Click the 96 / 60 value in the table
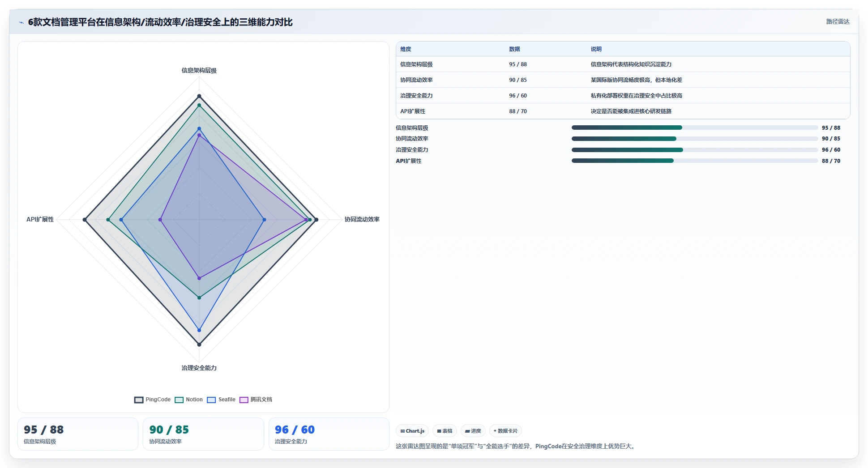868x468 pixels. [x=518, y=96]
